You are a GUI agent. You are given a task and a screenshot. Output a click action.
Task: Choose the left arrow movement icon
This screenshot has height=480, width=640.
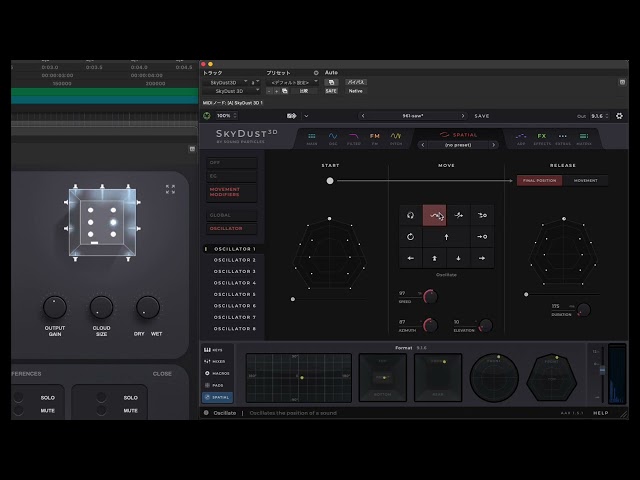411,258
